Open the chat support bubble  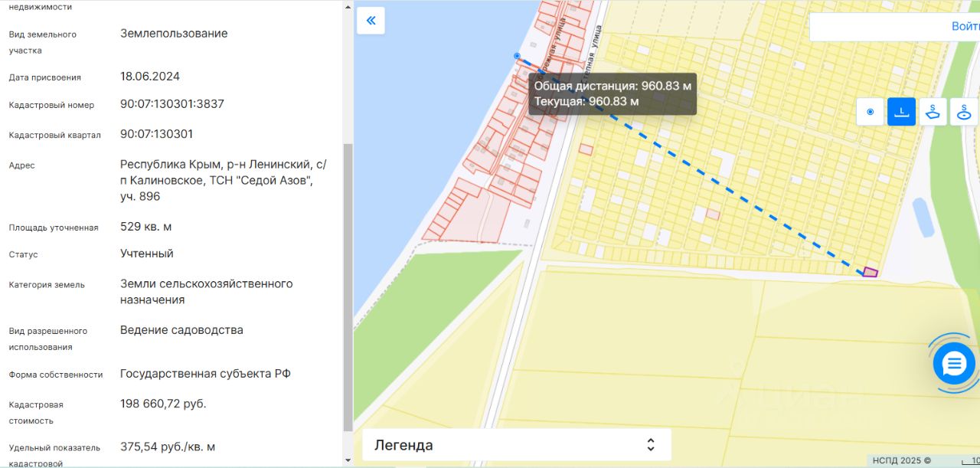point(954,364)
